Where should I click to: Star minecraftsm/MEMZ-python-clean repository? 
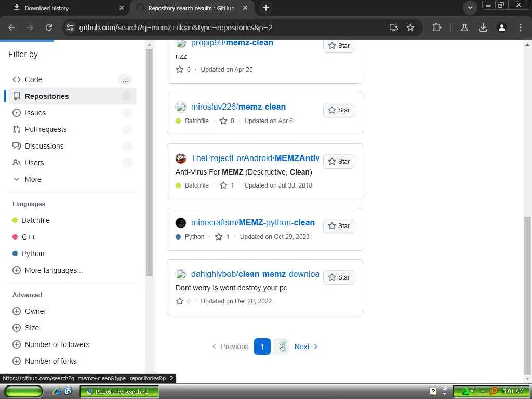point(339,226)
